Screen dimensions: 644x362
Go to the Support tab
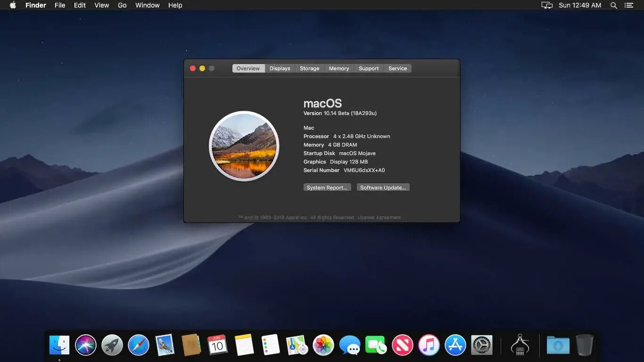tap(369, 68)
